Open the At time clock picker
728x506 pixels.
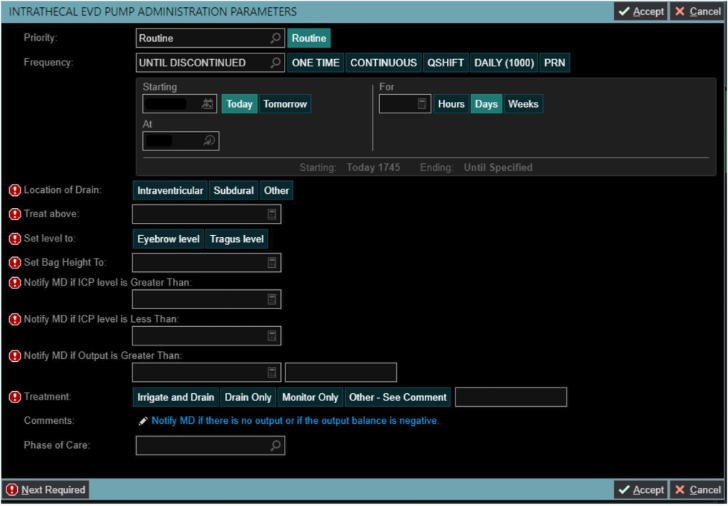point(209,141)
